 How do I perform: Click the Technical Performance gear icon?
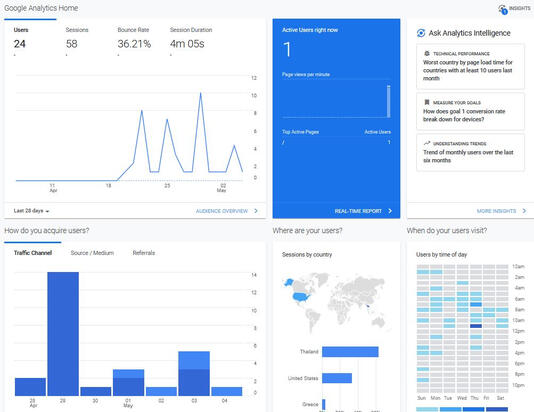click(426, 53)
